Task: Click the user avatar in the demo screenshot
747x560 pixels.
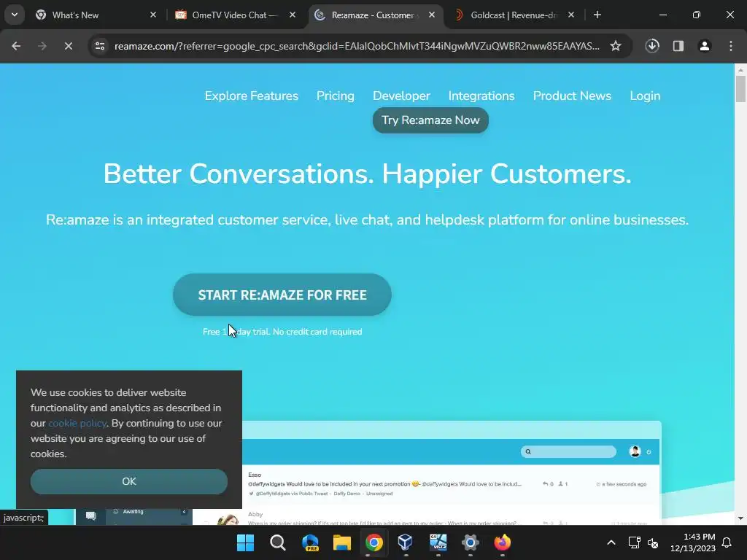Action: pos(635,451)
